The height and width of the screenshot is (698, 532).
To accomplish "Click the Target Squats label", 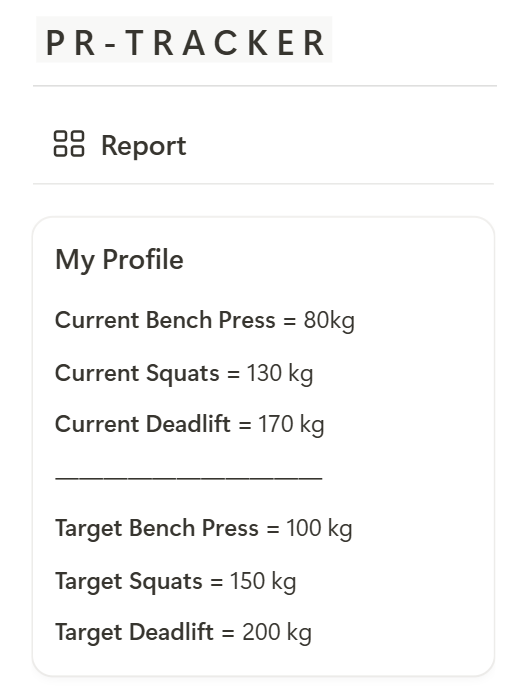I will 129,581.
